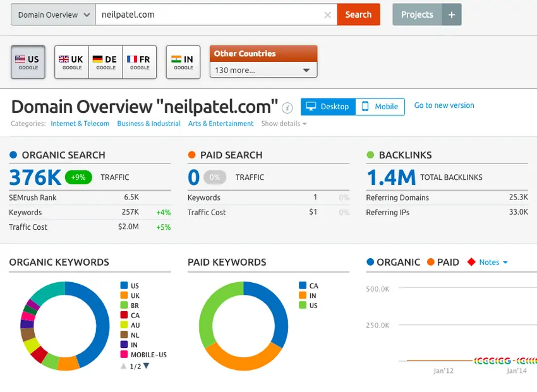The image size is (537, 392).
Task: Click the US flag icon
Action: (x=20, y=59)
